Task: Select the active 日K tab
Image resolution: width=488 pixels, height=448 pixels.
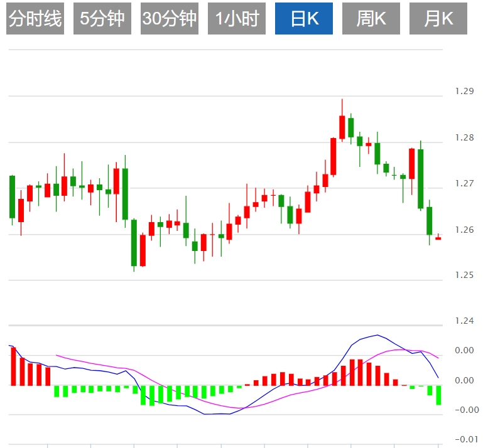Action: point(304,19)
